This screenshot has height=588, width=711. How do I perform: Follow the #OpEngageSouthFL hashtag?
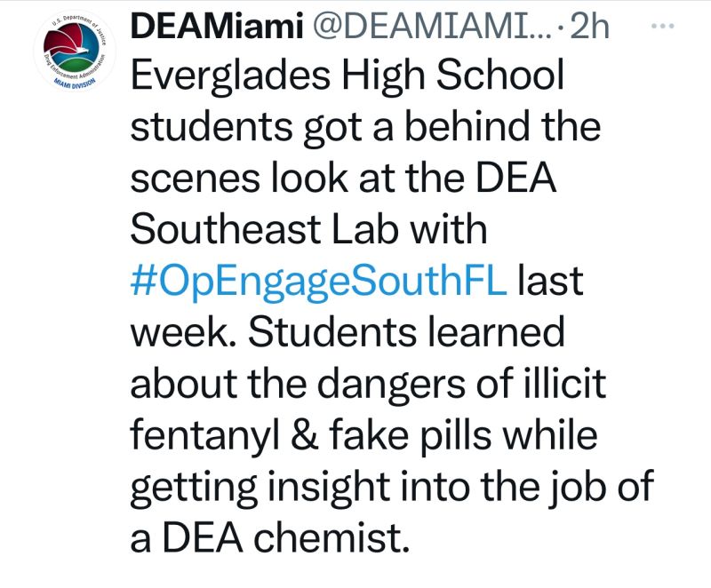[318, 281]
